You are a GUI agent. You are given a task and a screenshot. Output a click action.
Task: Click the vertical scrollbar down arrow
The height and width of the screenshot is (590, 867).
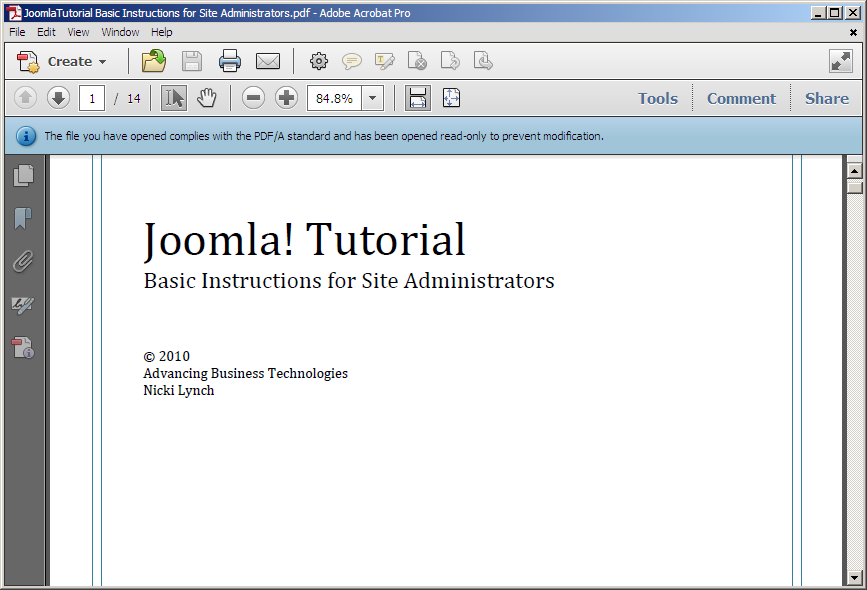pos(854,578)
